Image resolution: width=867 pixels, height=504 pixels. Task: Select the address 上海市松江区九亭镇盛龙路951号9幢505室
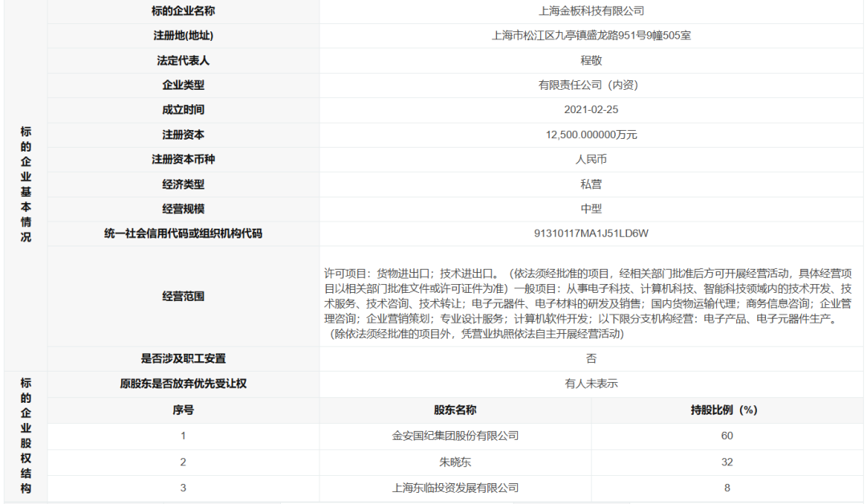[x=591, y=35]
